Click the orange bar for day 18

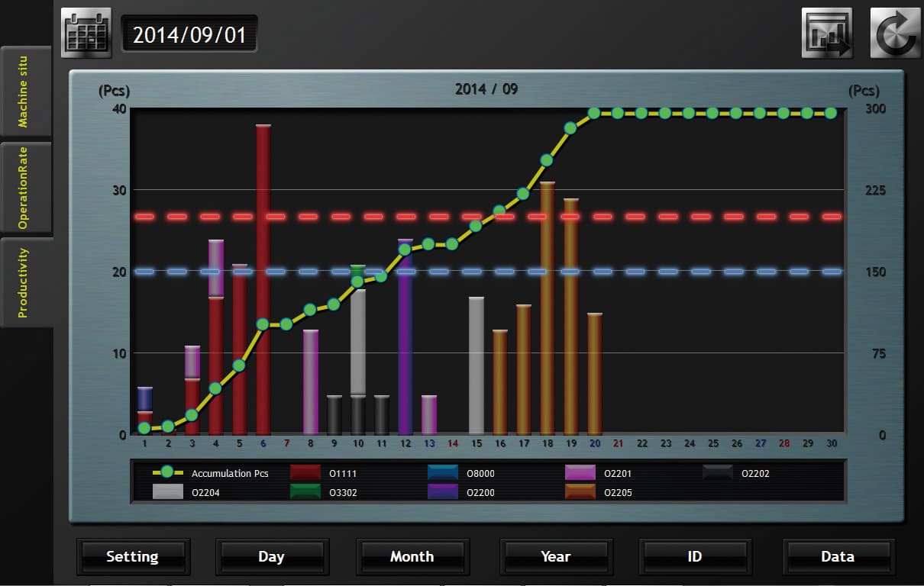tap(548, 308)
